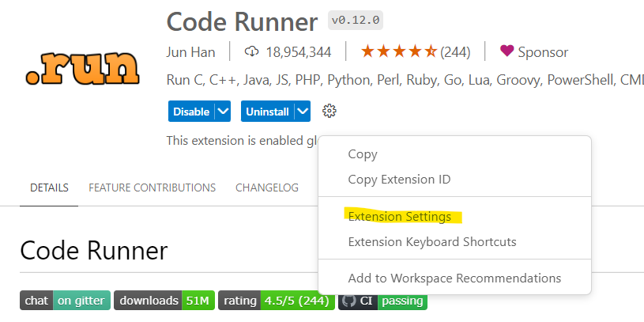Viewport: 644px width, 322px height.
Task: Click the Disable button
Action: (x=191, y=112)
